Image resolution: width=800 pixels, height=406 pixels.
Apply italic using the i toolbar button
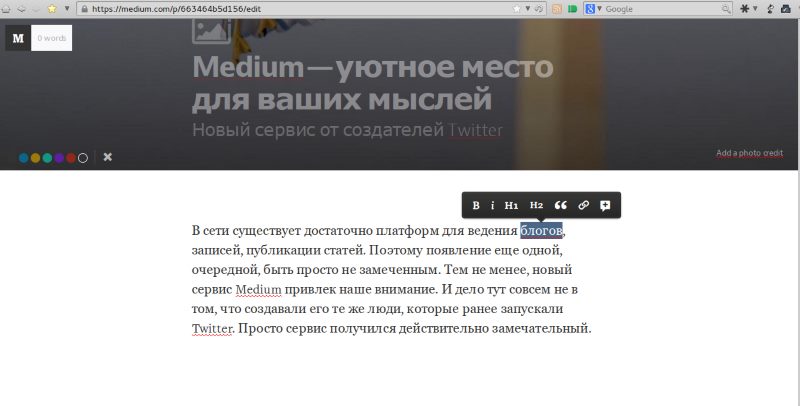492,205
